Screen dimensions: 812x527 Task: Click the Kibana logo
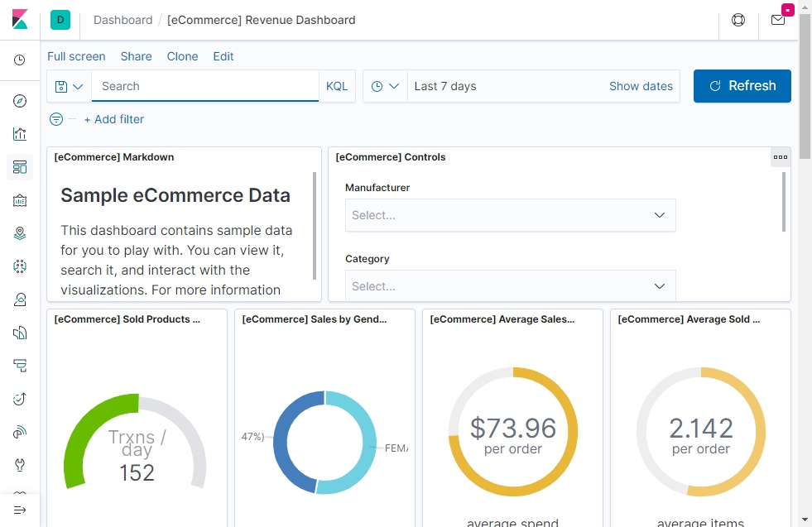[20, 20]
